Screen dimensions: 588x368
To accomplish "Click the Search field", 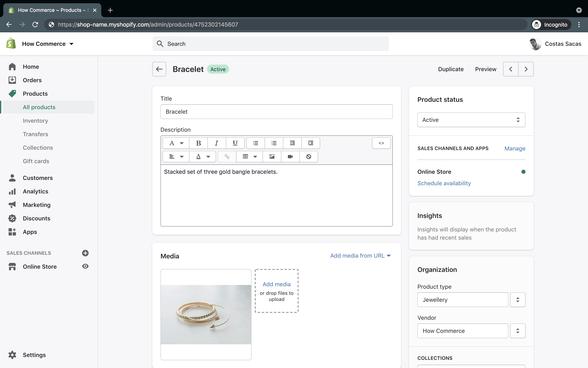I will click(271, 44).
